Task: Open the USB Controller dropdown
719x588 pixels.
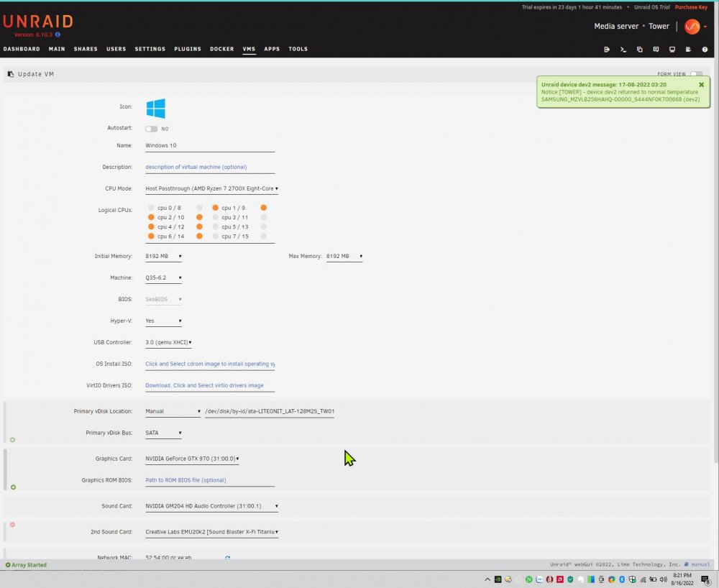Action: [x=168, y=342]
